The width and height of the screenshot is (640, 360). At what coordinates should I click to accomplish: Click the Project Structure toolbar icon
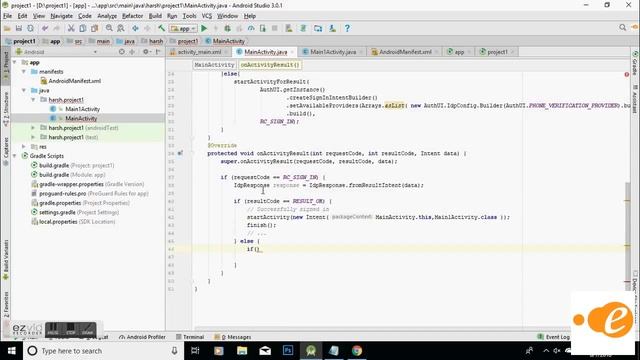click(x=318, y=28)
